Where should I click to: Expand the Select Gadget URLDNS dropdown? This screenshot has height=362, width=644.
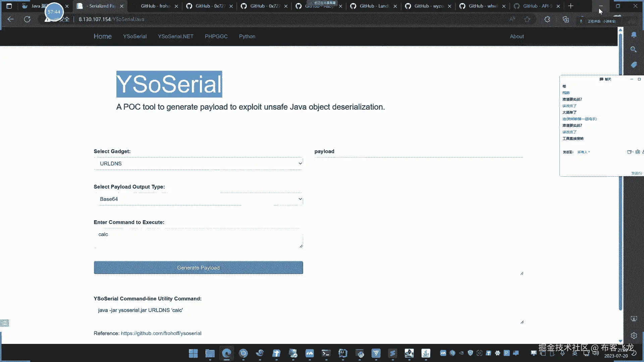(198, 164)
